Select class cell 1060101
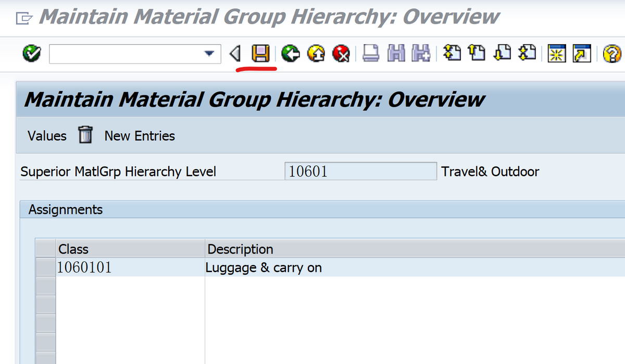 coord(130,268)
